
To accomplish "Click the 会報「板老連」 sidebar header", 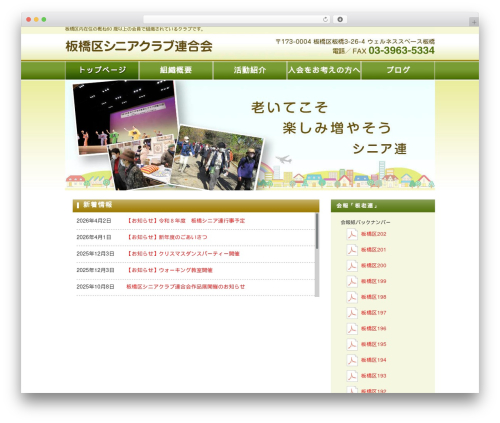I will tap(383, 206).
